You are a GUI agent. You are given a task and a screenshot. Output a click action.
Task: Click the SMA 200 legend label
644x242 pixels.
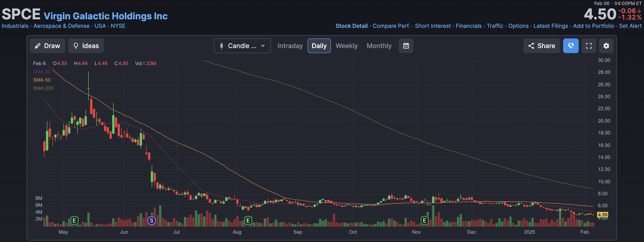[43, 88]
